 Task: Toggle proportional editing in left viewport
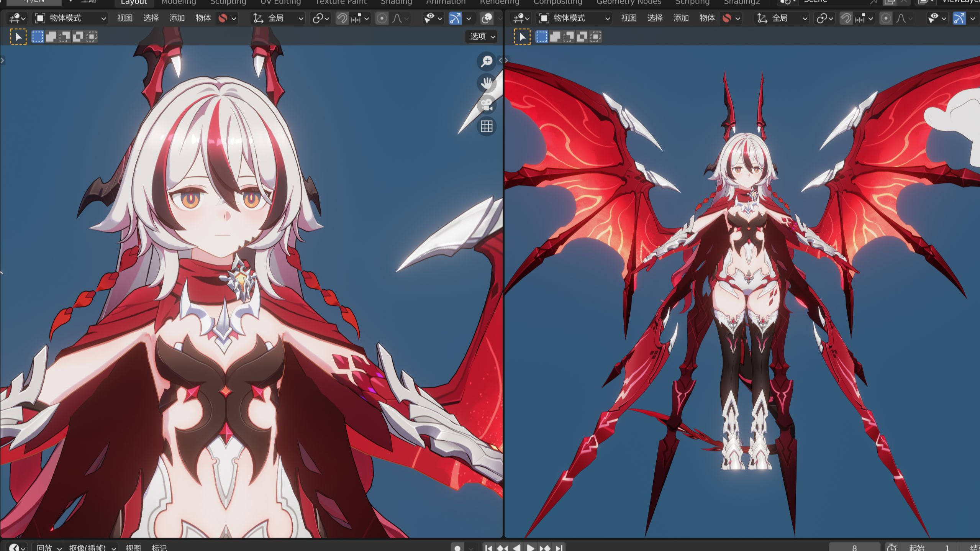click(x=382, y=18)
